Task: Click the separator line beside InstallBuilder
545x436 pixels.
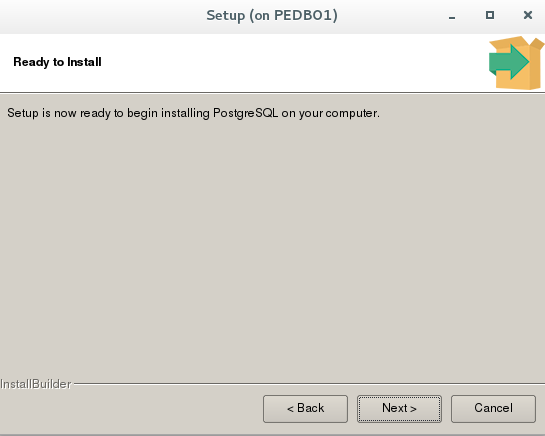Action: tap(309, 384)
